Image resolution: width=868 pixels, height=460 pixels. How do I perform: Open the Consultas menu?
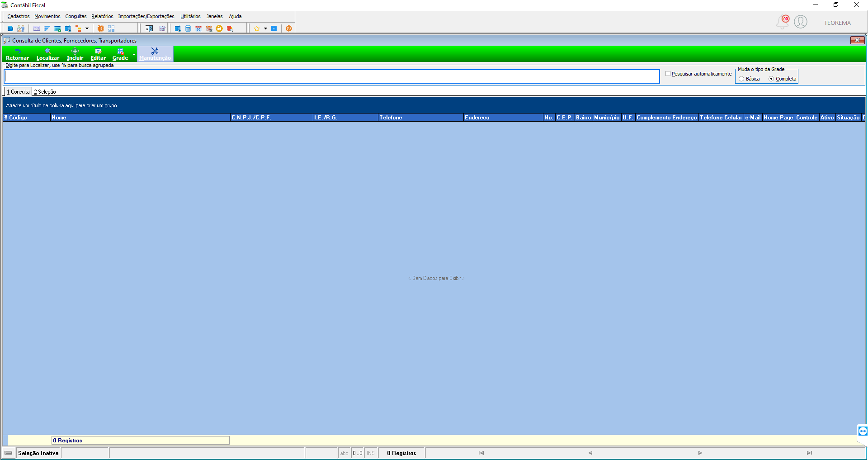click(76, 16)
